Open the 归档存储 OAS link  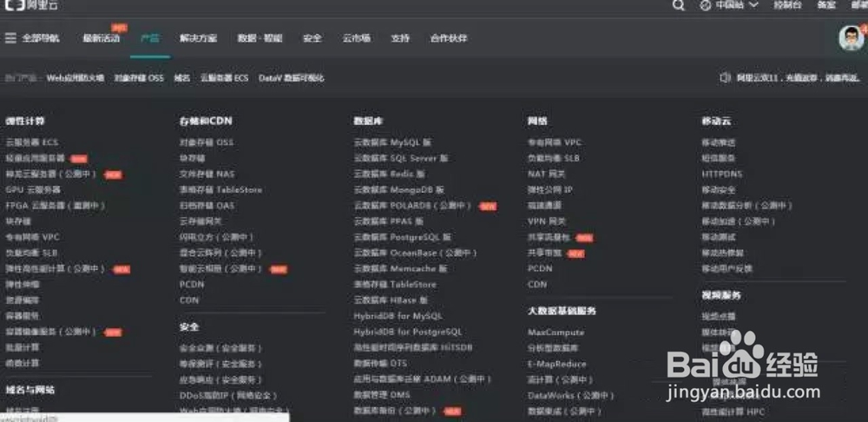pos(207,206)
